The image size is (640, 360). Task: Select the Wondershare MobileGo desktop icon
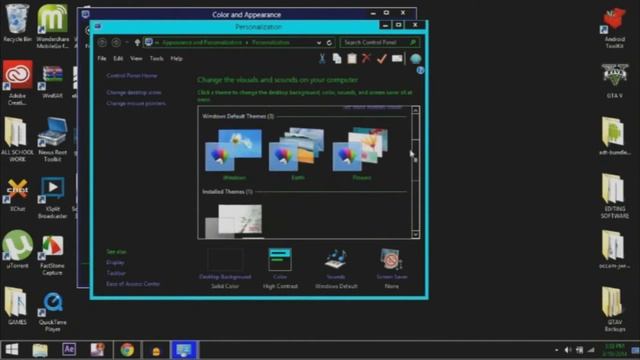53,26
